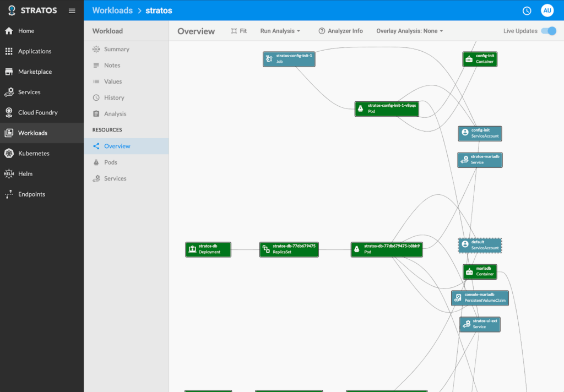Click the Analyzer Info button label

pos(345,31)
